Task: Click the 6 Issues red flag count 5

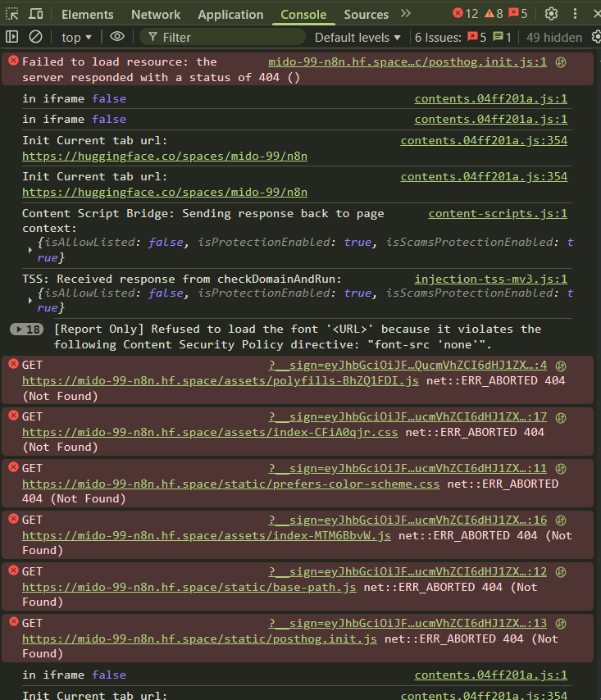Action: [477, 37]
